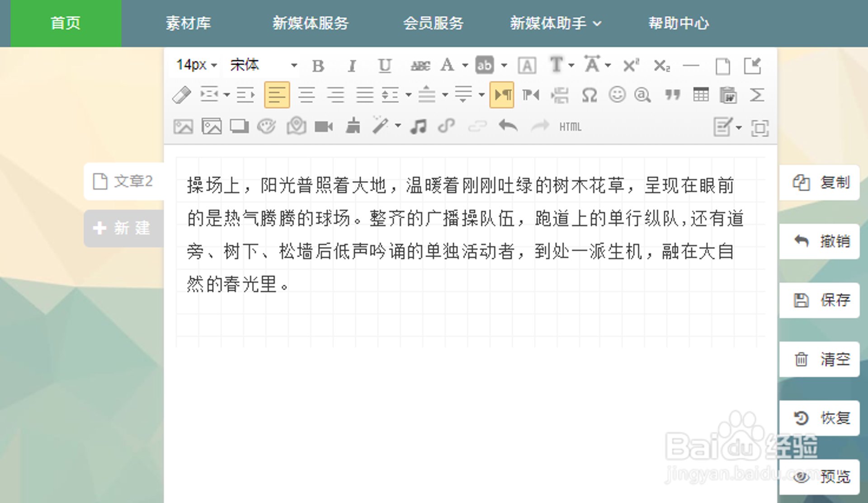
Task: Go to 首页 tab
Action: pos(66,24)
